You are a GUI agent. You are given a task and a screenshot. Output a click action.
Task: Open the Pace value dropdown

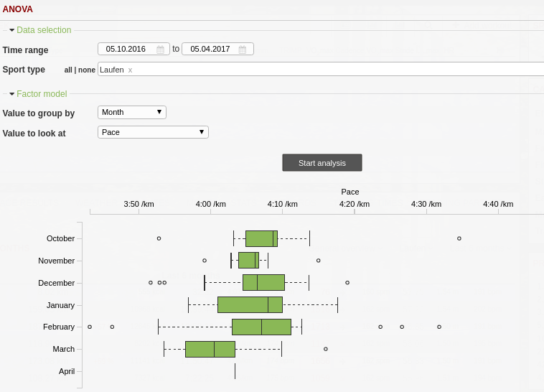(x=153, y=132)
